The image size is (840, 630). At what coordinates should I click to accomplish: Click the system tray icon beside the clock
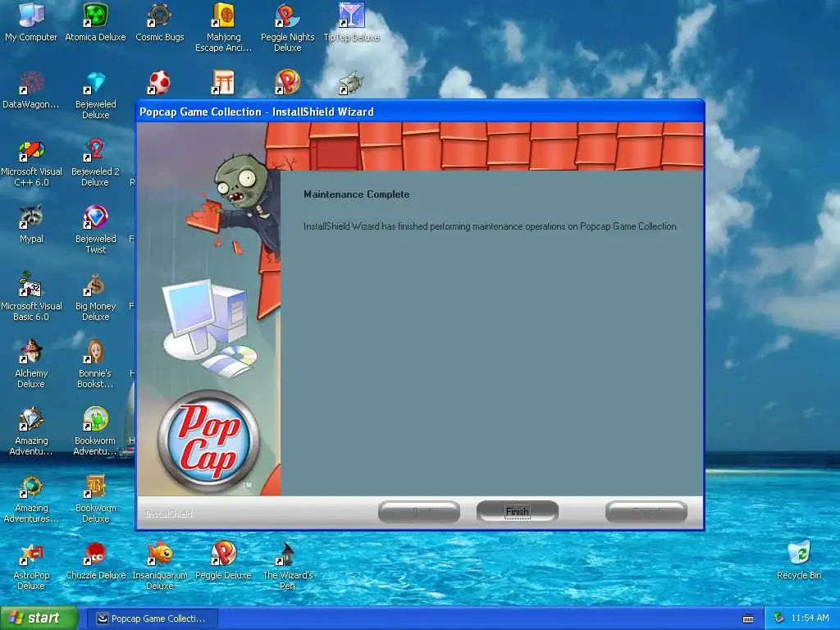[x=779, y=619]
